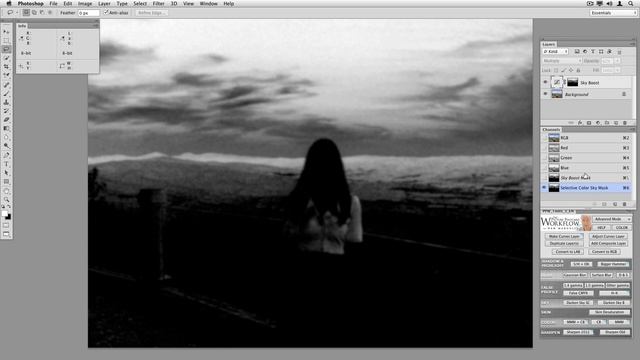Hide Selective Color Sky Mask channel
The image size is (640, 360).
click(x=544, y=188)
